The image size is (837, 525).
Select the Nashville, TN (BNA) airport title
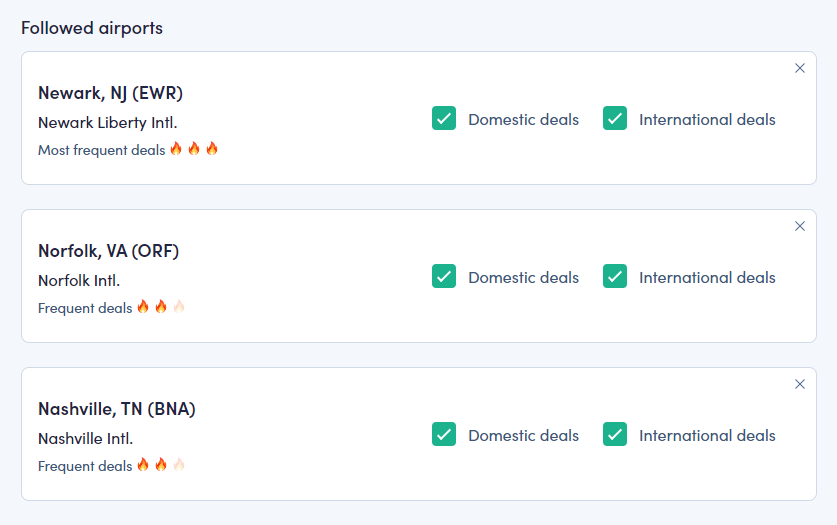click(116, 409)
